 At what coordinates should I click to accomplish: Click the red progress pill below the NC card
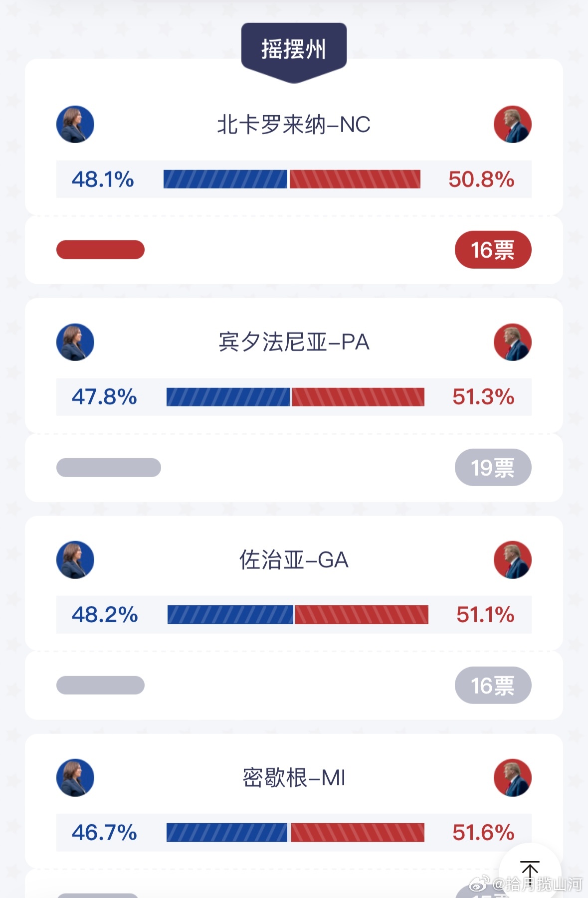click(100, 249)
